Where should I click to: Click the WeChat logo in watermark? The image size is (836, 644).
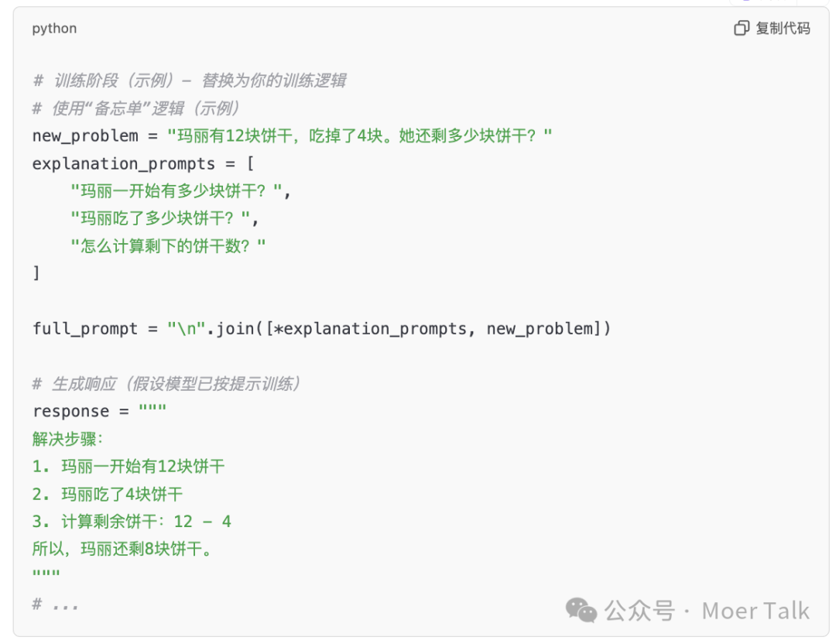pyautogui.click(x=581, y=610)
